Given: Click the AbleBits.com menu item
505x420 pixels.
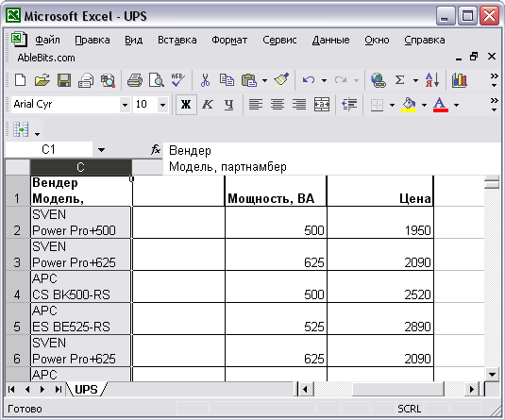Looking at the screenshot, I should tap(46, 58).
